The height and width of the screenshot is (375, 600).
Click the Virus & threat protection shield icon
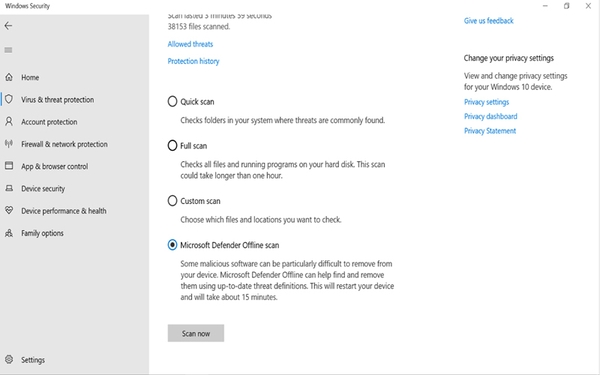(x=9, y=99)
